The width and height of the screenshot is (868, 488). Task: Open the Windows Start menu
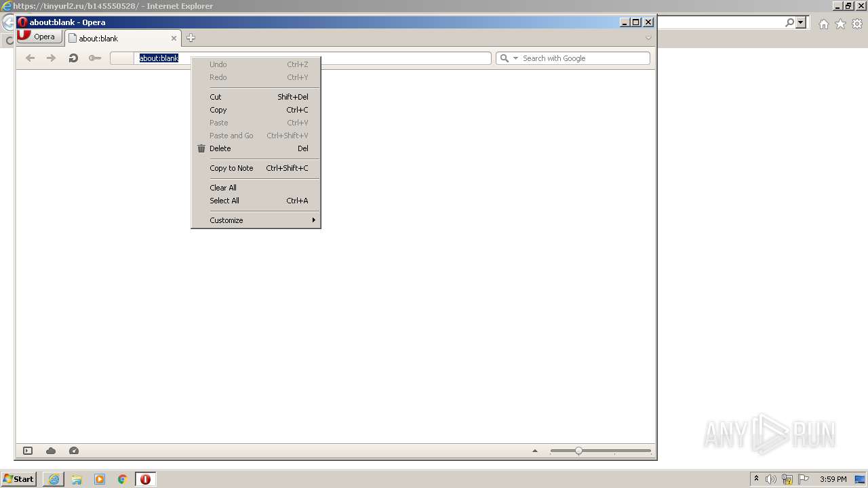click(18, 479)
